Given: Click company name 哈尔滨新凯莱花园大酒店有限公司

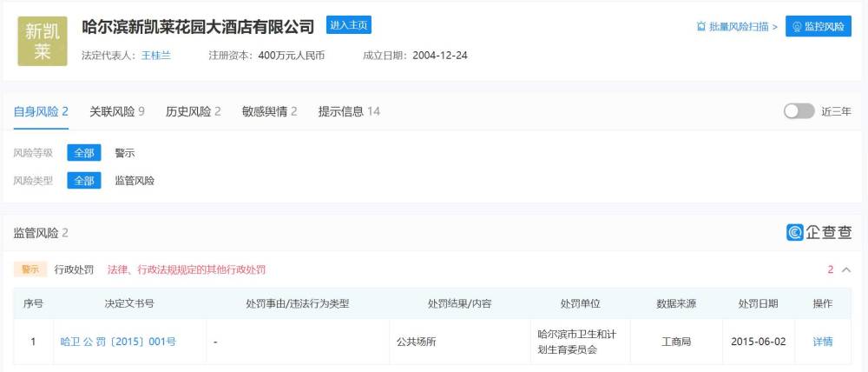Looking at the screenshot, I should [x=198, y=26].
